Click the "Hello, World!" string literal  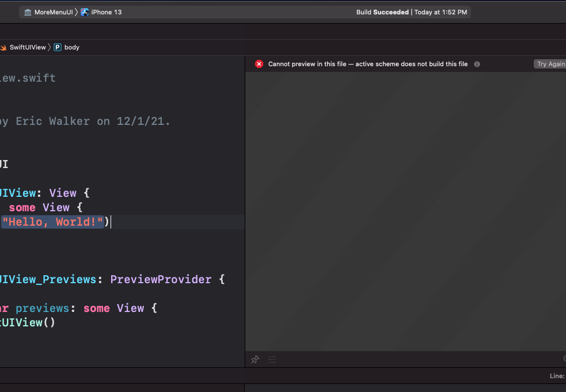click(52, 222)
